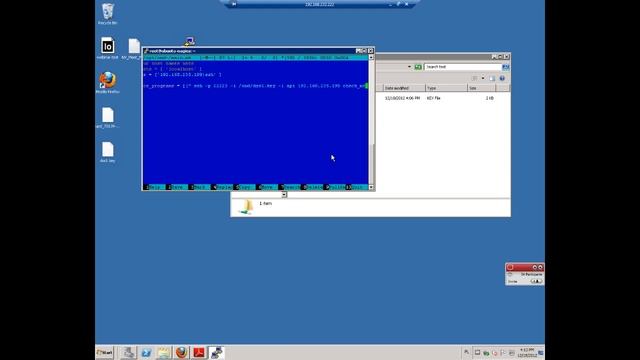640x360 pixels.
Task: Click the remote connection bar IP address title
Action: click(320, 4)
